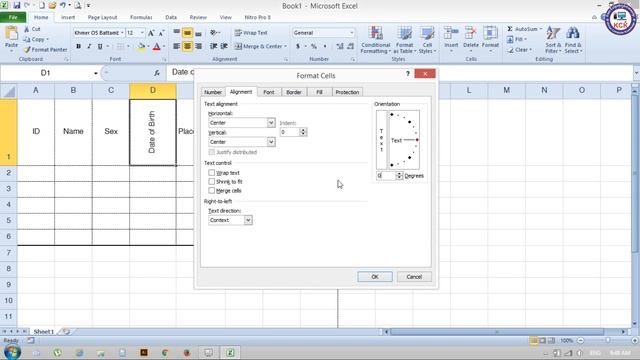Click the Middle Align icon in ribbon
Screen dimensions: 640x360
click(x=187, y=33)
